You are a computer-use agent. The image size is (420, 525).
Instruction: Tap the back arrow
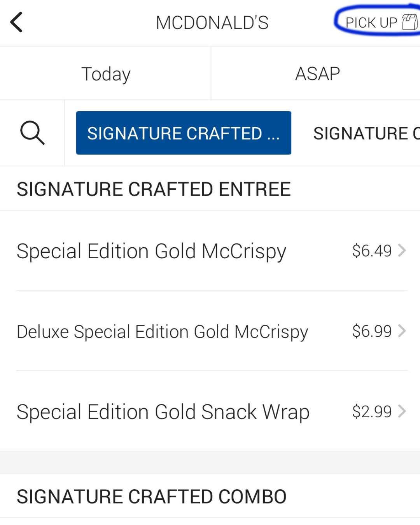(16, 22)
